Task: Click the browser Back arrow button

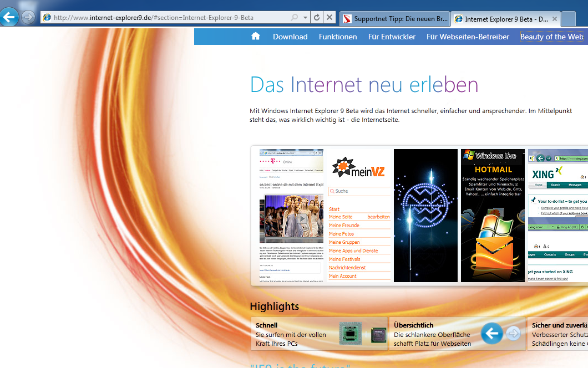Action: click(x=9, y=17)
